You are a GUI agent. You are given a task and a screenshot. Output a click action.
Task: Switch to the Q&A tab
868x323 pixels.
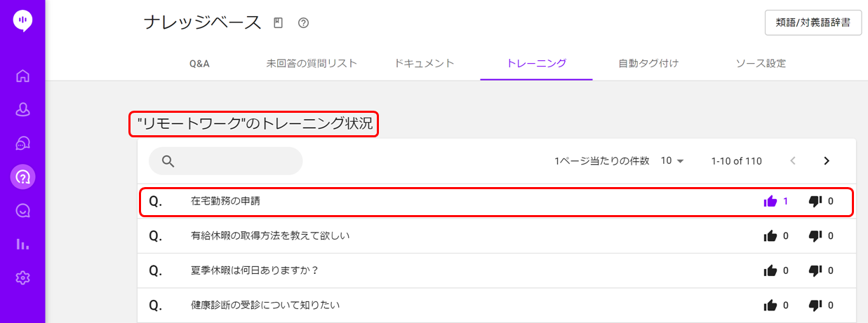point(199,64)
